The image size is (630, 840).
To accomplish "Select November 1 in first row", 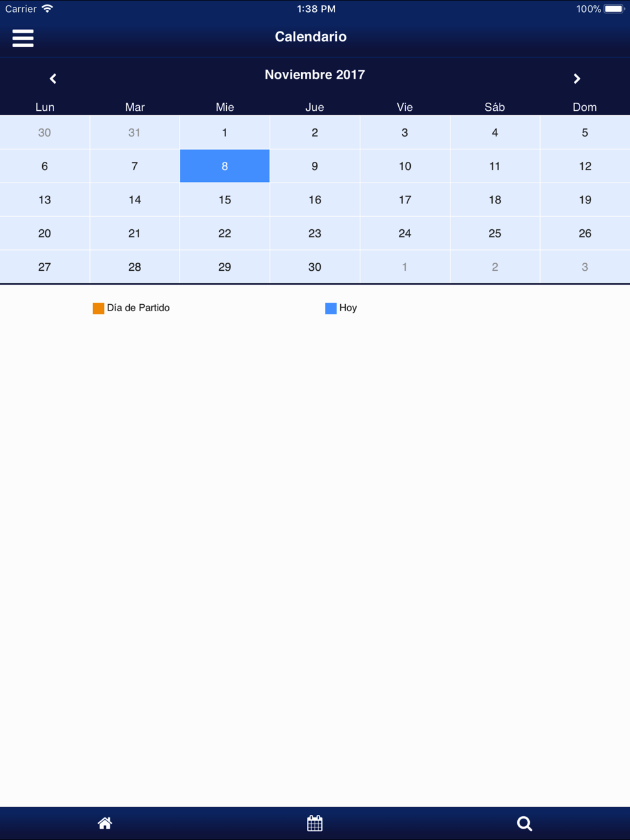I will [225, 132].
